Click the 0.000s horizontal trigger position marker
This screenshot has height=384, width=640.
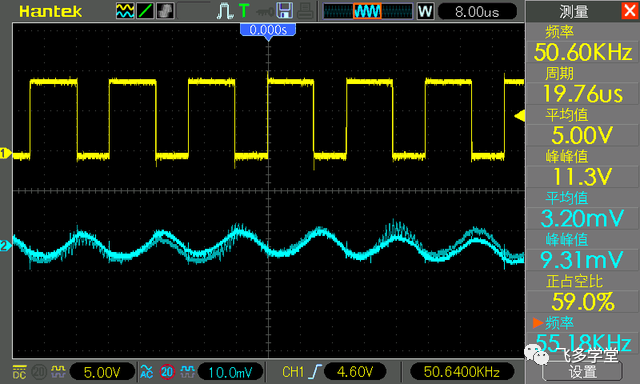pos(268,31)
